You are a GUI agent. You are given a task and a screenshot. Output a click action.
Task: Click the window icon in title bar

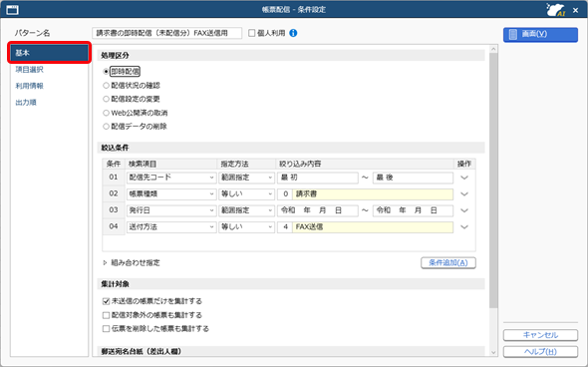12,10
